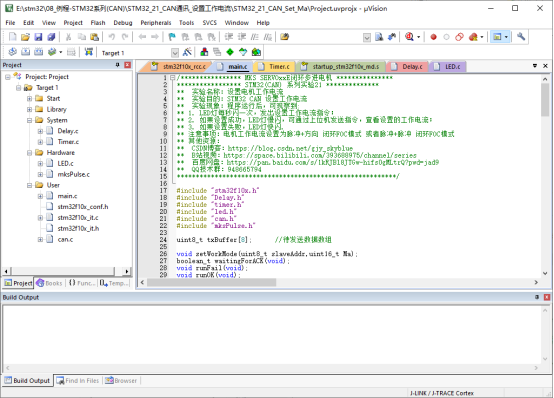This screenshot has width=554, height=398.
Task: Open Options for Target with the wand icon
Action: 187,52
